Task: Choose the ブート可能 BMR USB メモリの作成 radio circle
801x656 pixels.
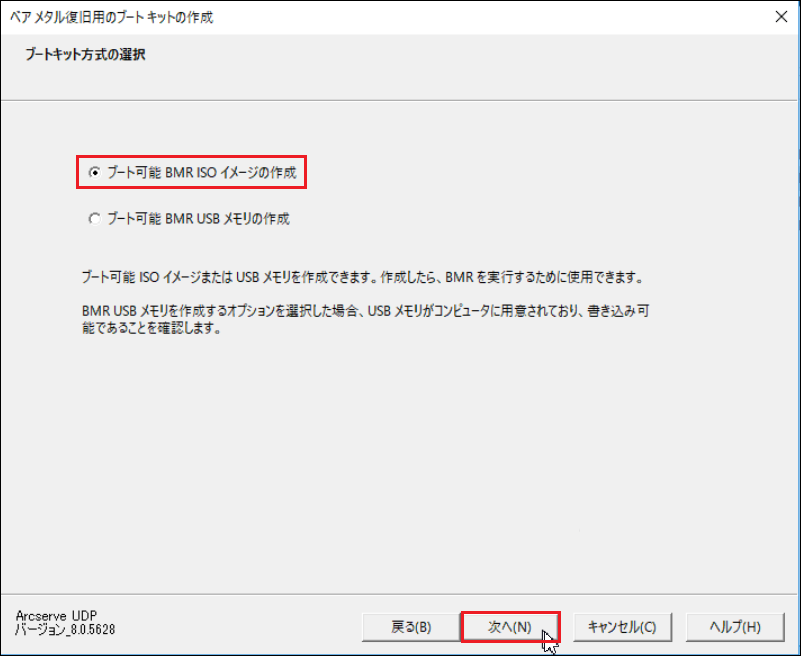Action: [95, 219]
